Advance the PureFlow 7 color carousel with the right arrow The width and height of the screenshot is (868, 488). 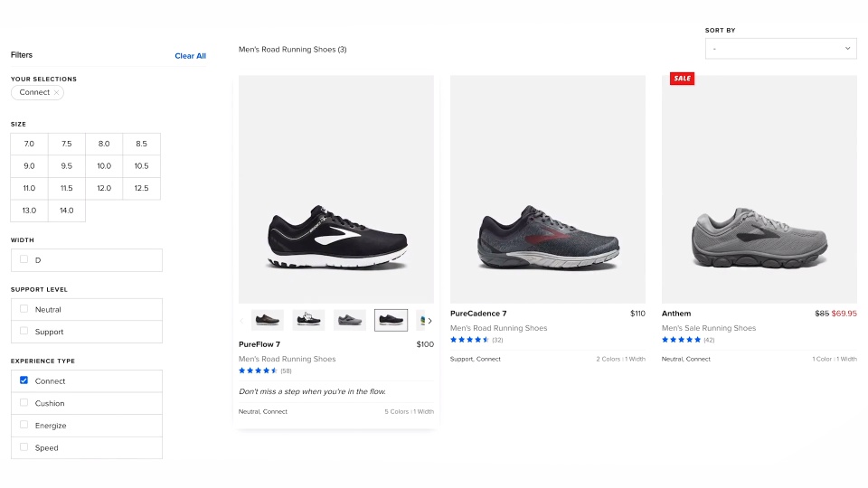click(x=429, y=320)
